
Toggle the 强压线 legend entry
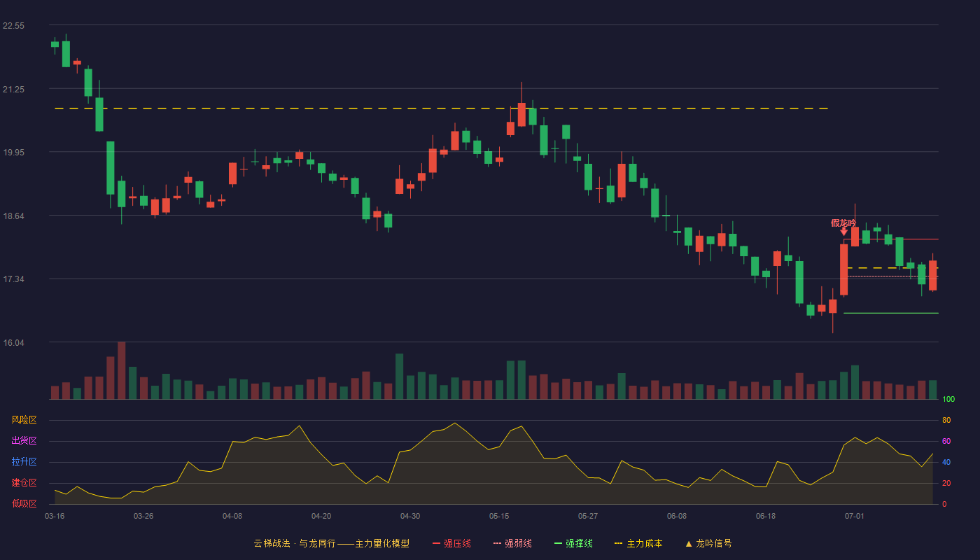(x=451, y=543)
